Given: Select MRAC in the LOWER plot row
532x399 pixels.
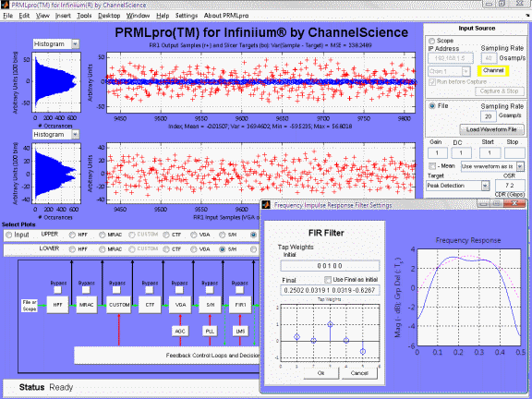Looking at the screenshot, I should [x=102, y=249].
